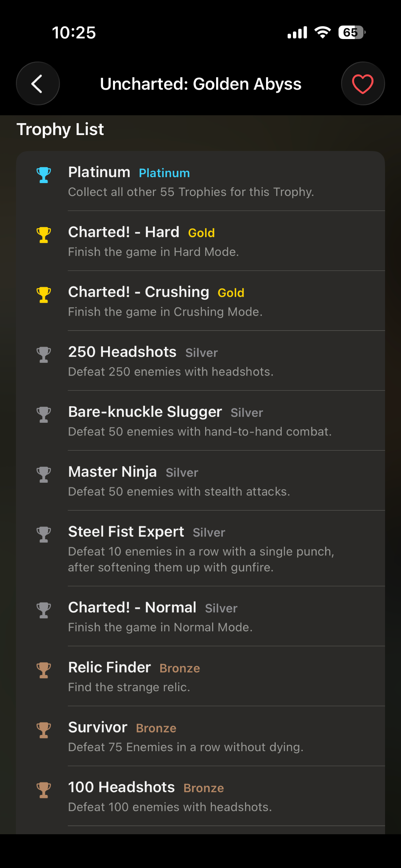Tap the Gold label next to Charted! - Crushing
This screenshot has height=868, width=401.
pos(231,293)
